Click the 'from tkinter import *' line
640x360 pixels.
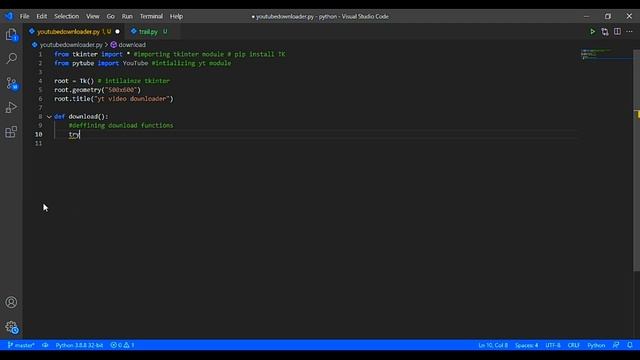92,54
